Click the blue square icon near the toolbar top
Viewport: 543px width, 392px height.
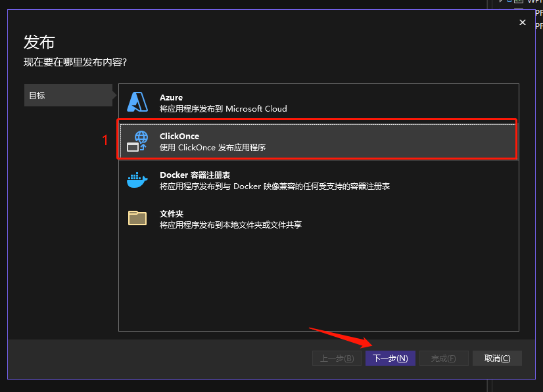(x=509, y=1)
